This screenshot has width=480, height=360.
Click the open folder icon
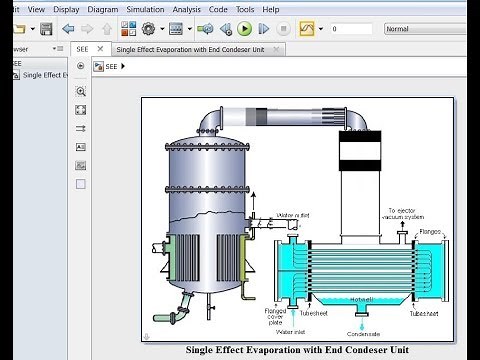[20, 29]
